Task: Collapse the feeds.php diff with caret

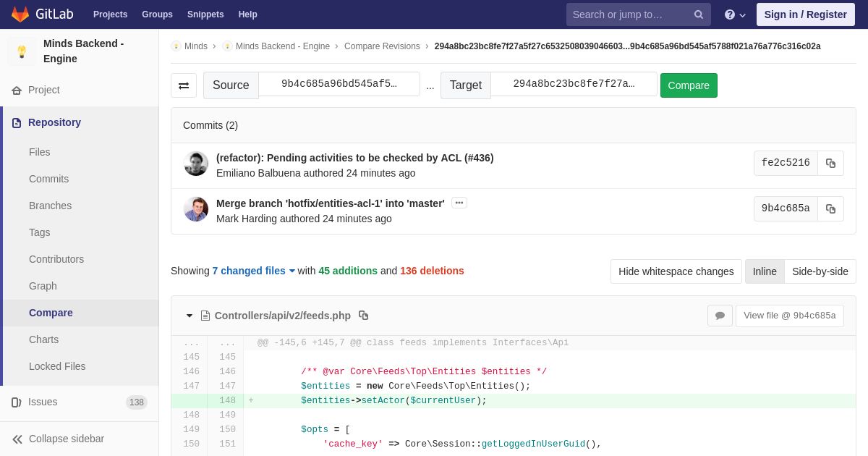Action: (190, 316)
